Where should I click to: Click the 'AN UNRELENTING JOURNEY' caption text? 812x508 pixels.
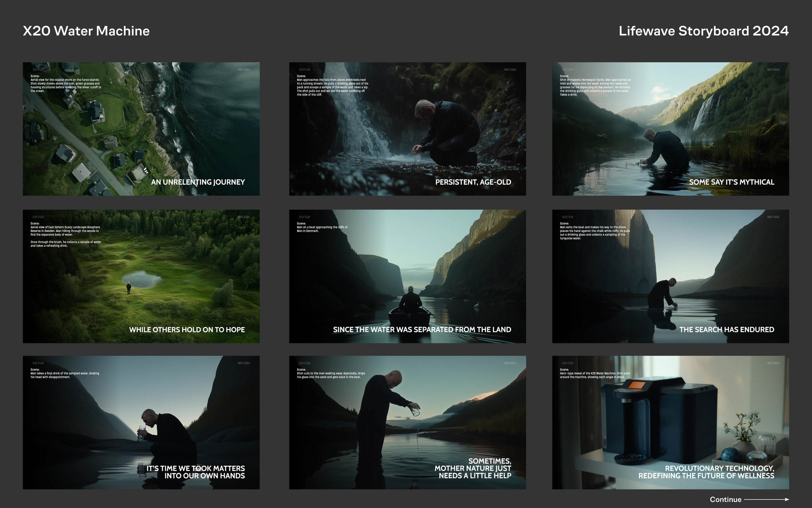pyautogui.click(x=198, y=182)
